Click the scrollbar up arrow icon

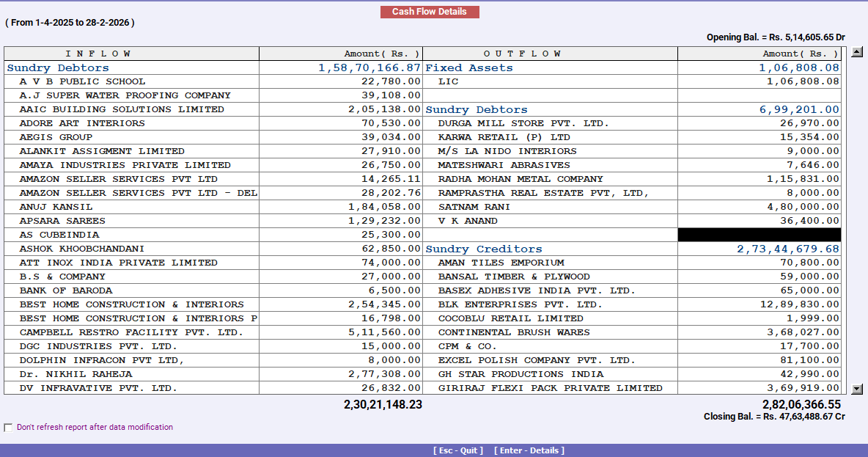[x=856, y=51]
